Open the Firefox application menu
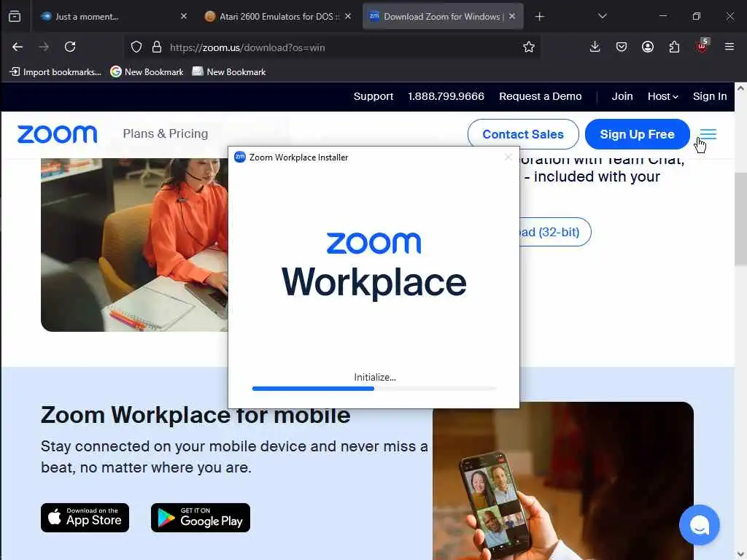This screenshot has width=747, height=560. [729, 47]
